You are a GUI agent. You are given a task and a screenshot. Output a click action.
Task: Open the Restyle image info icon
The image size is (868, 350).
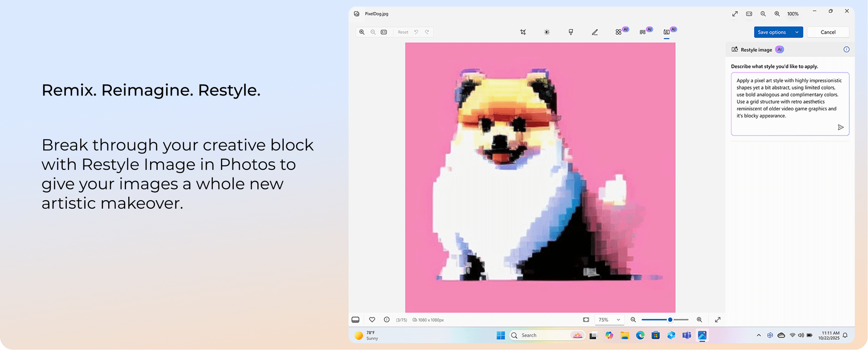[847, 49]
